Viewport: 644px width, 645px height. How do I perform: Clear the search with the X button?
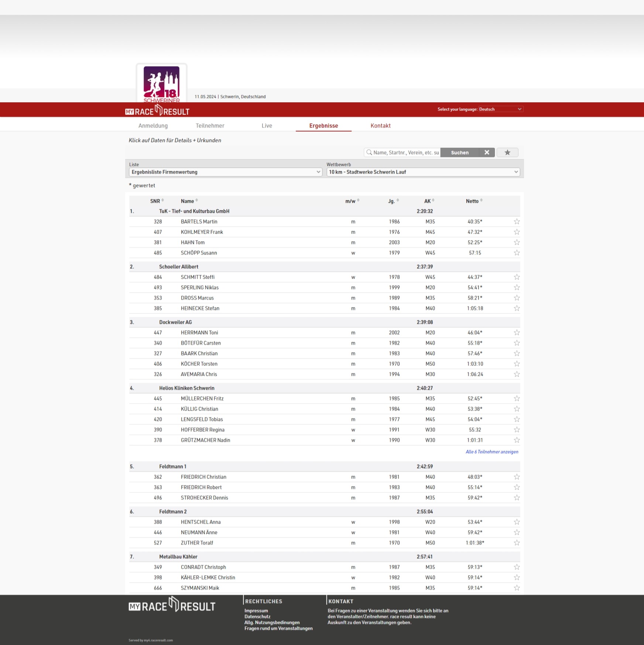click(x=487, y=152)
